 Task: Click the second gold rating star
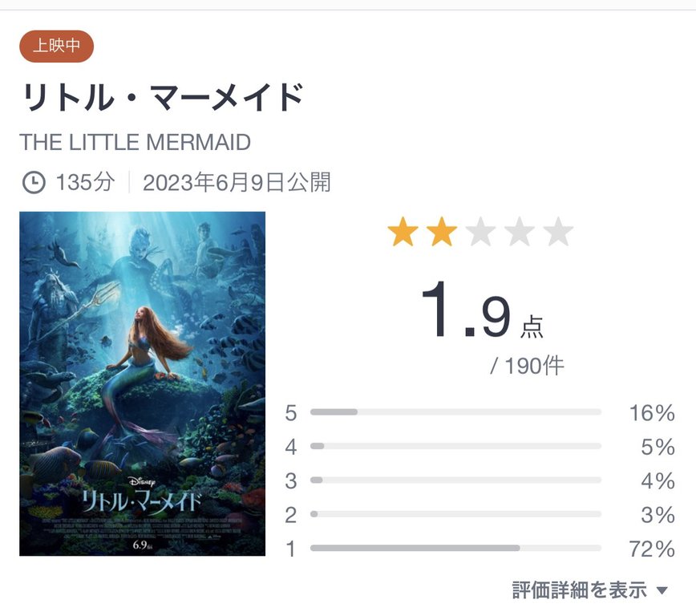coord(441,233)
